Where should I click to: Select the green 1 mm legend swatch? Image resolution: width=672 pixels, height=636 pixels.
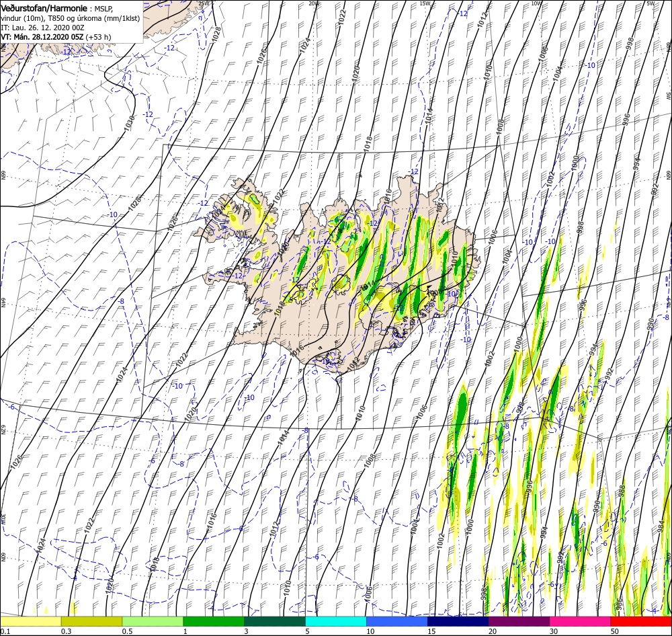tap(214, 621)
